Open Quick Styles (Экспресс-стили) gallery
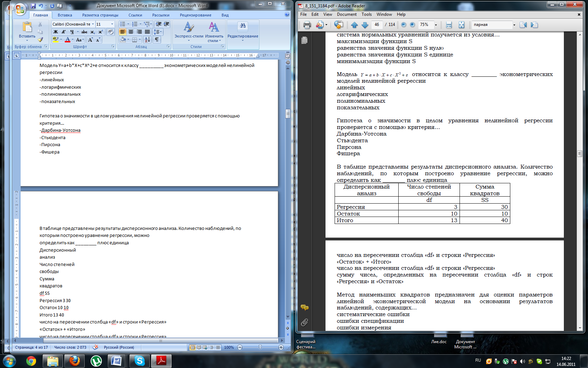 (x=189, y=32)
